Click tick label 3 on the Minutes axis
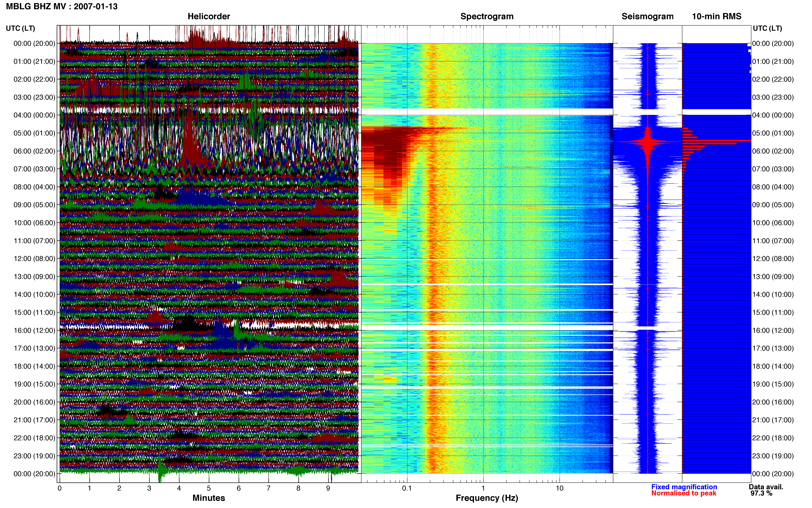 tap(149, 488)
